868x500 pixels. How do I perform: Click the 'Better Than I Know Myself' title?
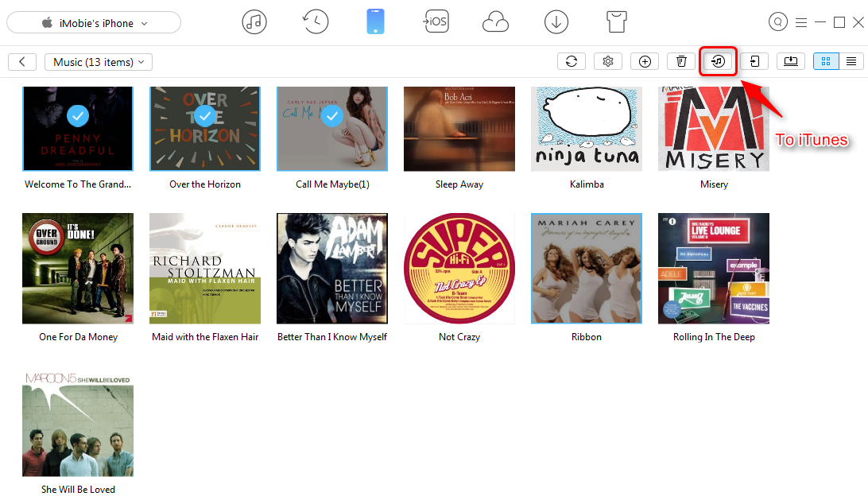point(332,337)
